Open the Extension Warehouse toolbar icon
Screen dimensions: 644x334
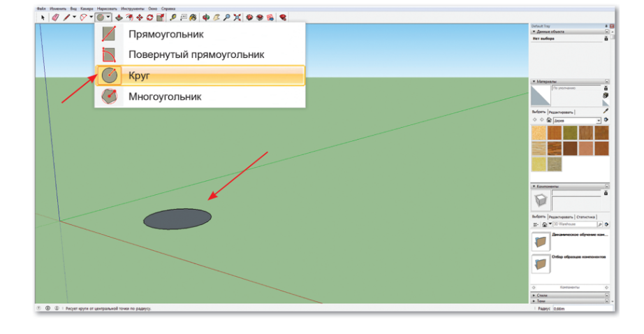click(x=260, y=17)
